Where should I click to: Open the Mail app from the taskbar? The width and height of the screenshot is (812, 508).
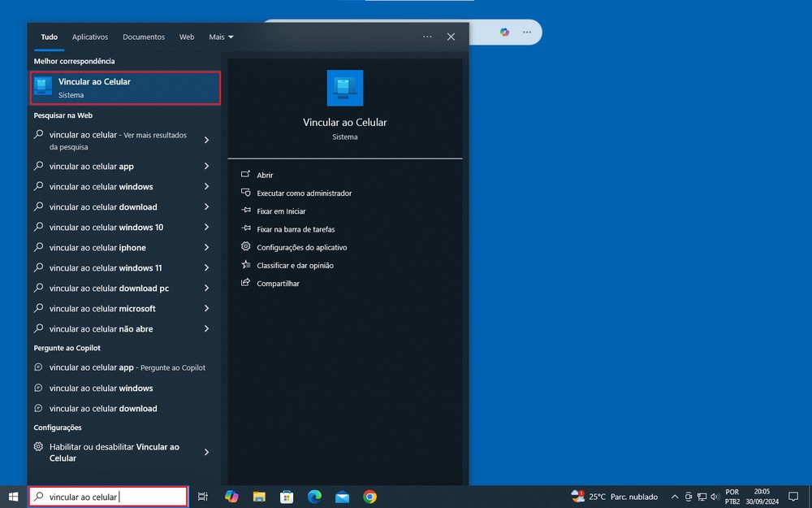coord(342,497)
